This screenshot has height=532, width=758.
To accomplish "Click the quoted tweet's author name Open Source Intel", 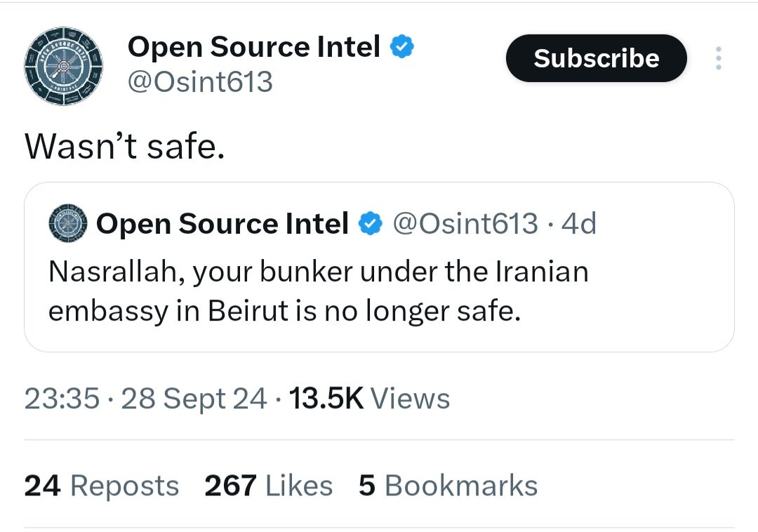I will 222,224.
